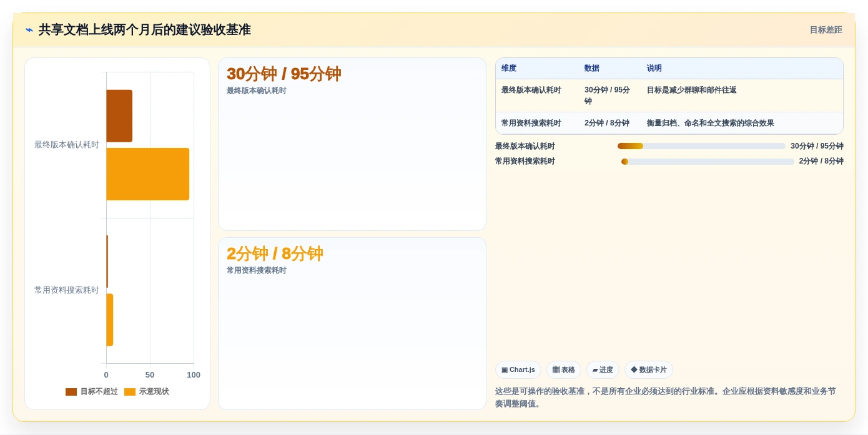Viewport: 868px width, 435px height.
Task: Click the 最终版本确认耗时 chart axis label
Action: click(x=66, y=145)
